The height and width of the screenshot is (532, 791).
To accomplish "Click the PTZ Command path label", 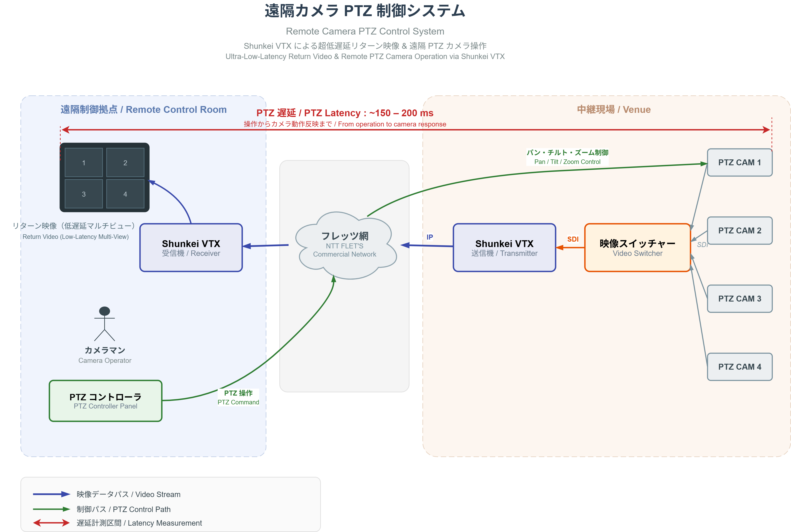I will pyautogui.click(x=238, y=398).
